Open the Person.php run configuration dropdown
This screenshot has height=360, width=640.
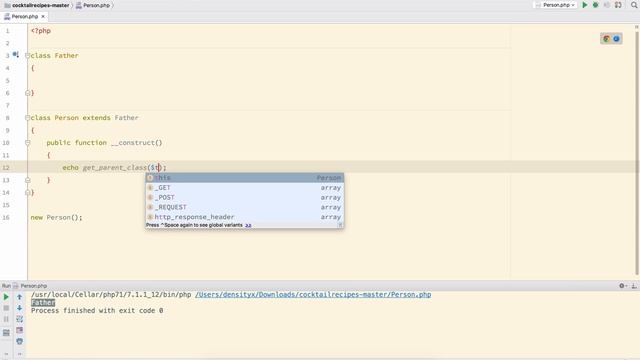click(555, 5)
